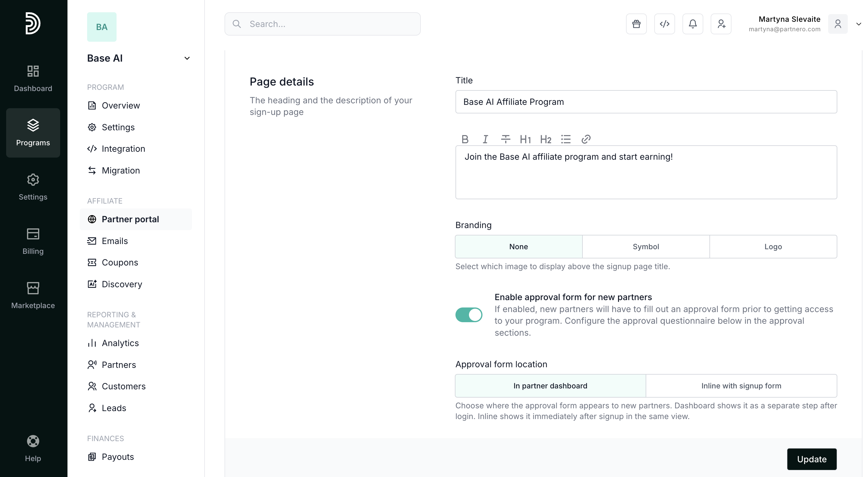Choose Inline with signup form location
This screenshot has width=868, height=477.
pos(741,386)
